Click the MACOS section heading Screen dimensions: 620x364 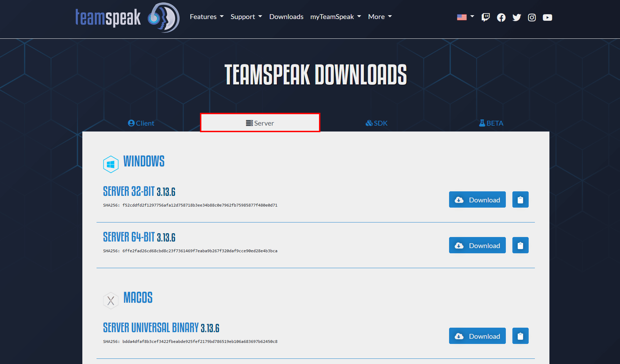tap(138, 298)
